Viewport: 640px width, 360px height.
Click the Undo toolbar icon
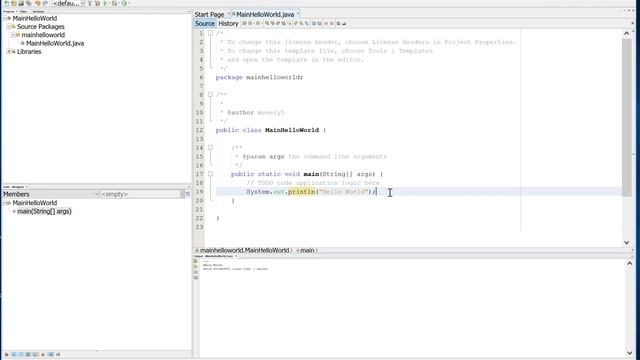pyautogui.click(x=38, y=3)
